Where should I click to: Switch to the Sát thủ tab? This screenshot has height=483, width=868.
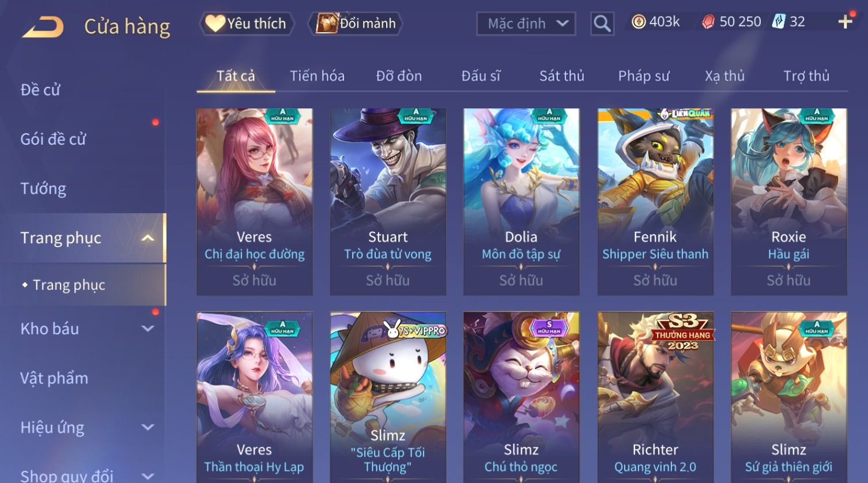561,76
